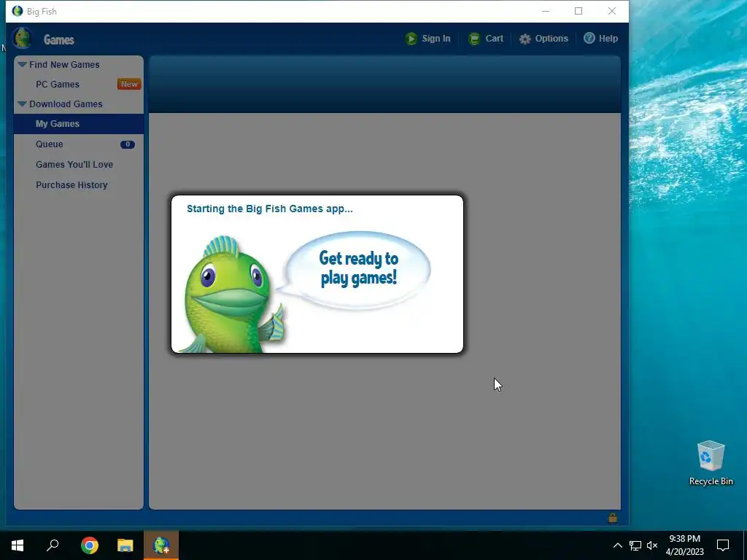
Task: Open Google Chrome from the taskbar
Action: click(90, 545)
